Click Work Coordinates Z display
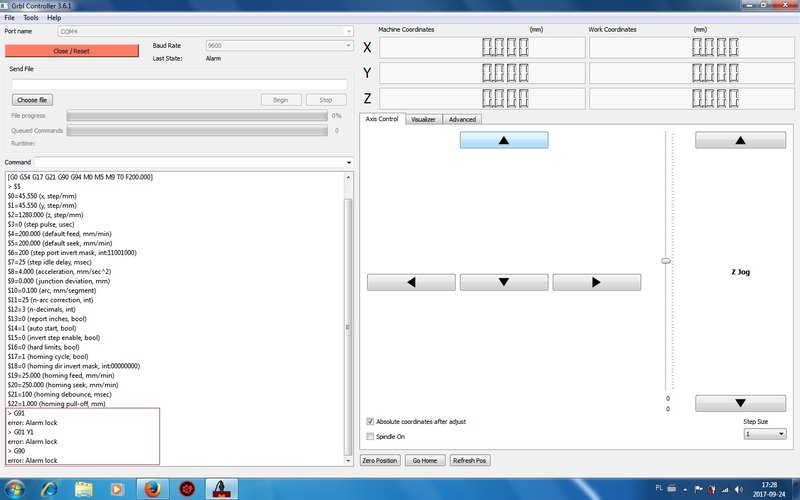 point(692,98)
